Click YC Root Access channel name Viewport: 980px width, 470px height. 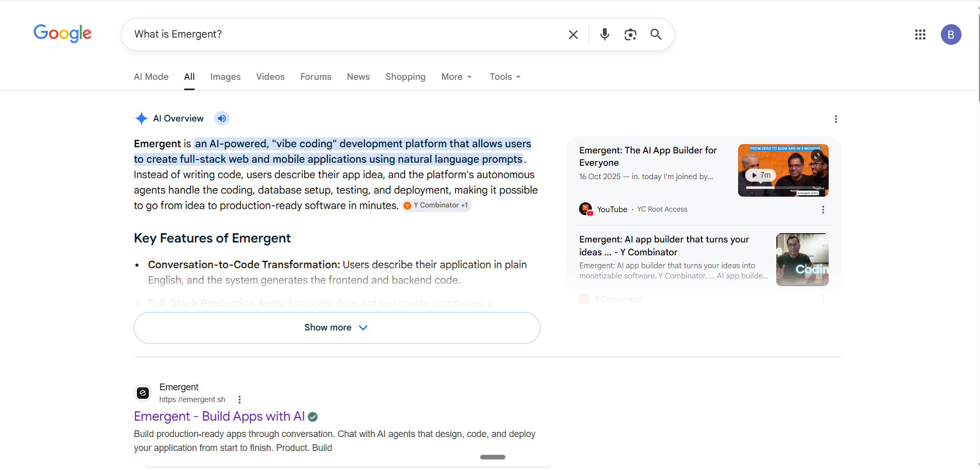click(662, 210)
